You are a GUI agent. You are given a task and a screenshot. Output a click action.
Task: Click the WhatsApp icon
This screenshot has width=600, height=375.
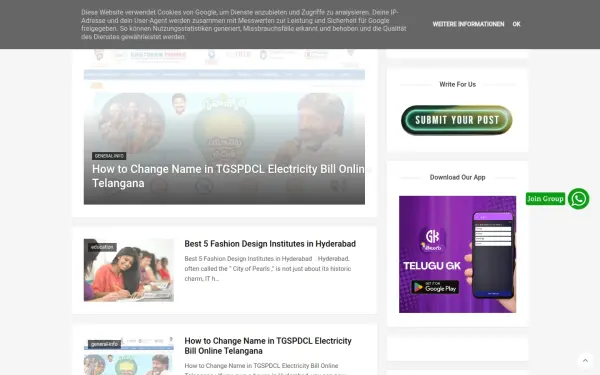point(578,199)
